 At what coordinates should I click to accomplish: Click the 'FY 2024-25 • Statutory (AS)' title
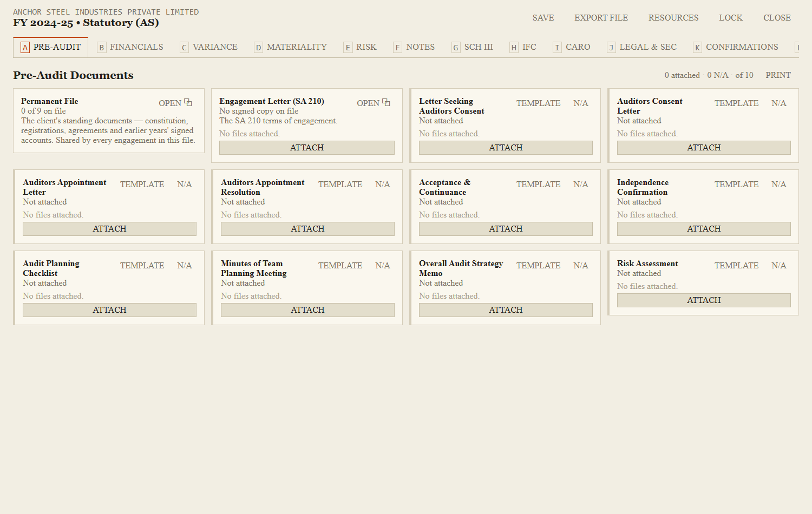[x=86, y=23]
